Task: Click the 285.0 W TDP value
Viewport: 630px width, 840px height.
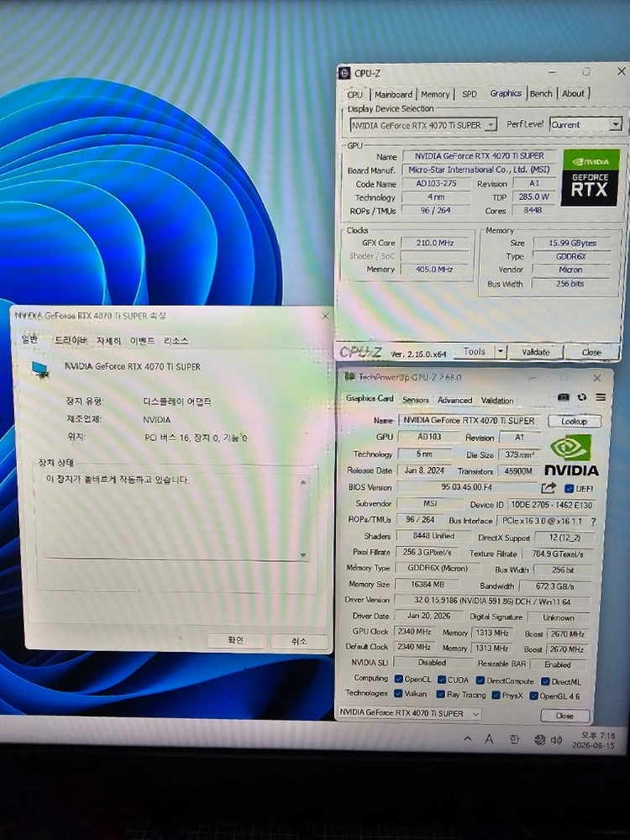Action: pos(533,197)
